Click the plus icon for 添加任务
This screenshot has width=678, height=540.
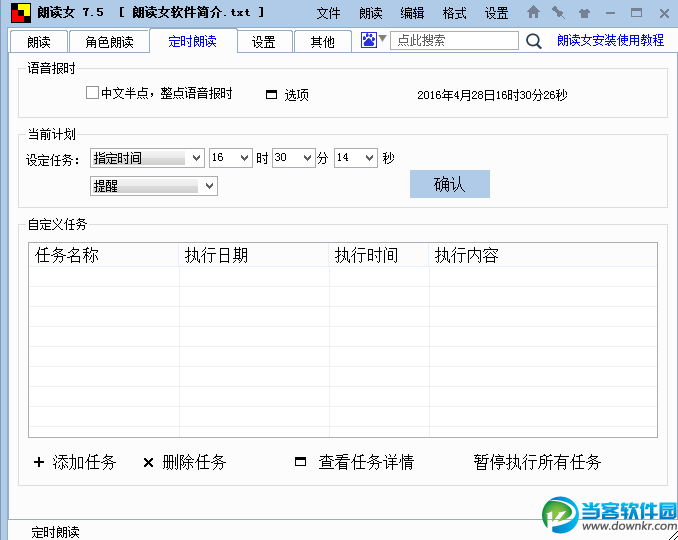point(39,462)
